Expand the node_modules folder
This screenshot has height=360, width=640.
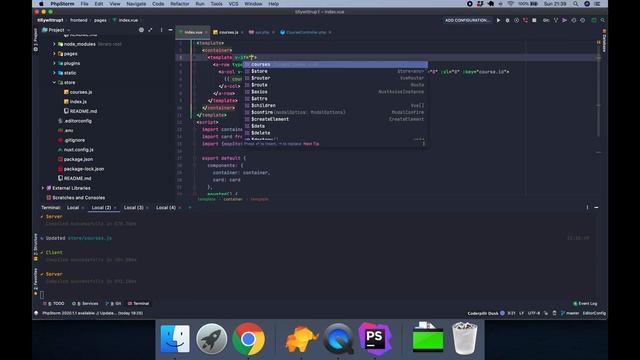tap(54, 44)
